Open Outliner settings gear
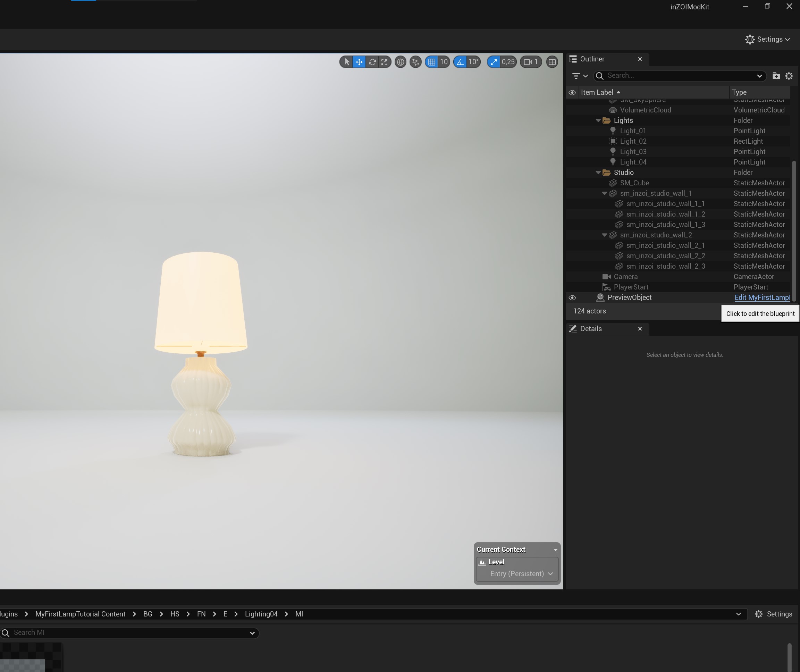Viewport: 800px width, 672px height. [789, 76]
